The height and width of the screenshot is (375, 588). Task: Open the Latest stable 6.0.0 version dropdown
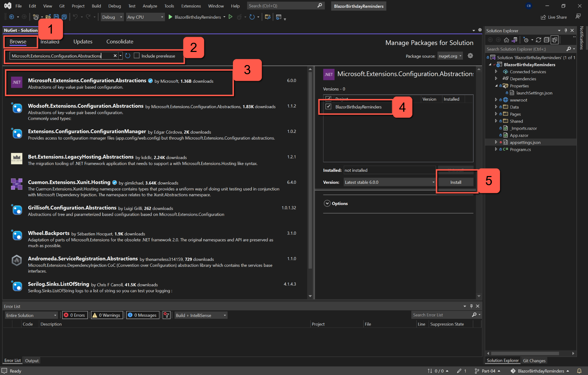(x=389, y=182)
